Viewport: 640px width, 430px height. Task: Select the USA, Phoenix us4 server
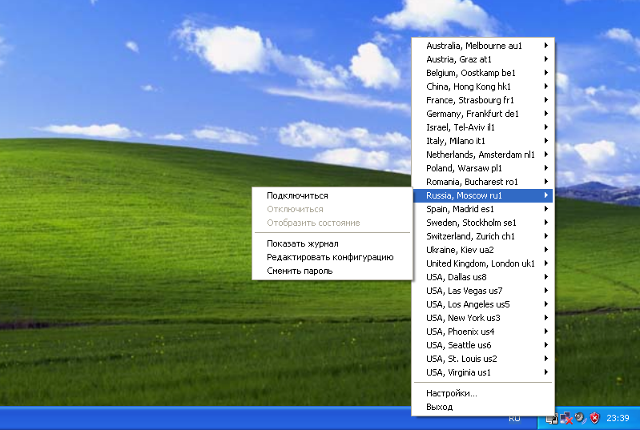pyautogui.click(x=483, y=332)
